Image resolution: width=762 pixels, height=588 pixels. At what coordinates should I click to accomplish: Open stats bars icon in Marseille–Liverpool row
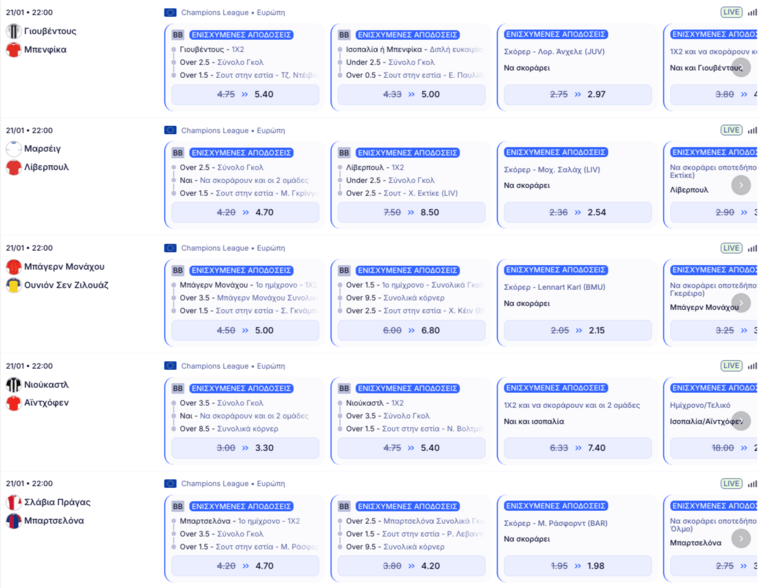tap(752, 130)
